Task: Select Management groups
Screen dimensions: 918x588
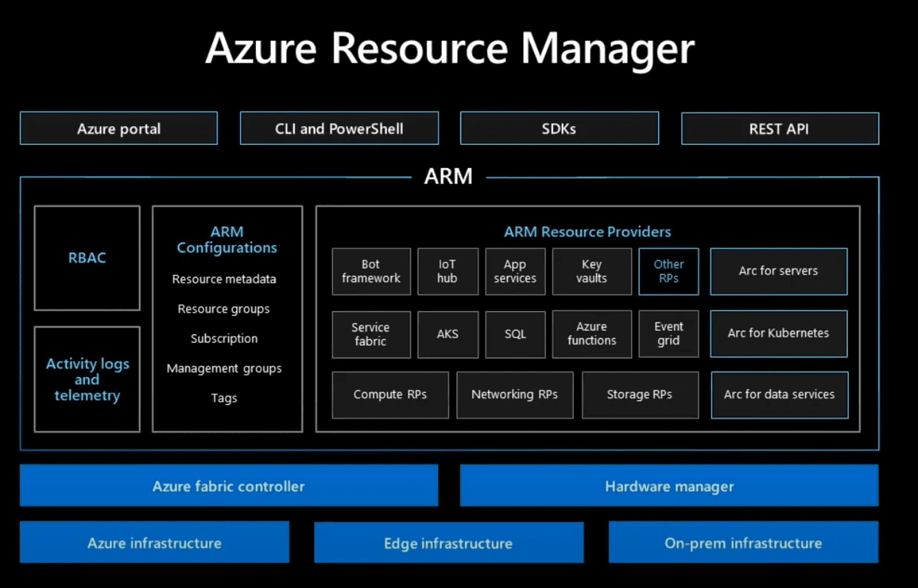Action: (x=224, y=368)
